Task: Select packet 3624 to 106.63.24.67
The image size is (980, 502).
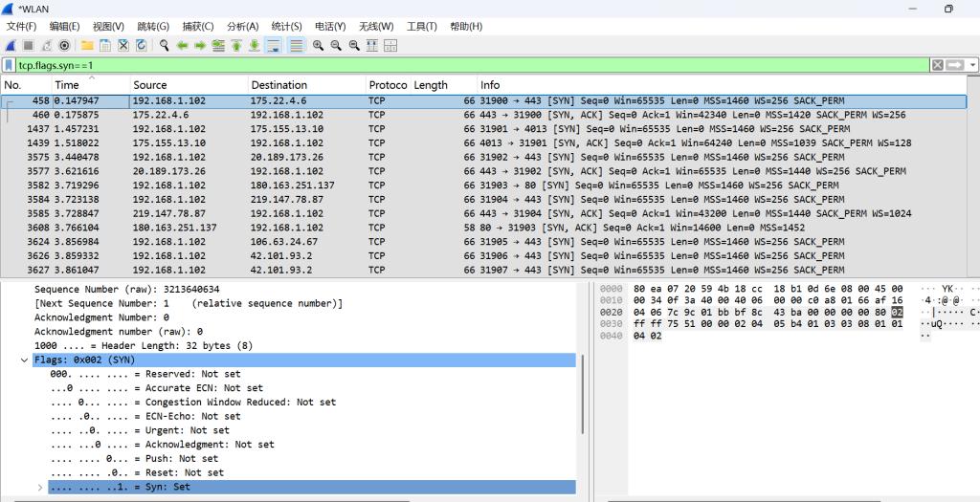Action: click(483, 242)
